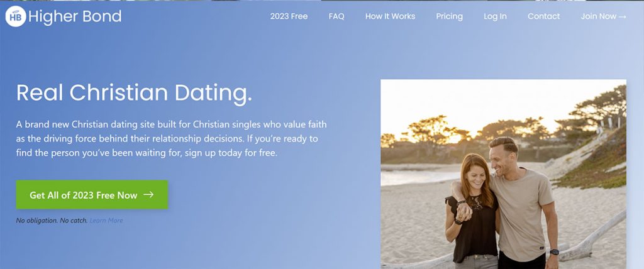Select Log In in the header

495,16
